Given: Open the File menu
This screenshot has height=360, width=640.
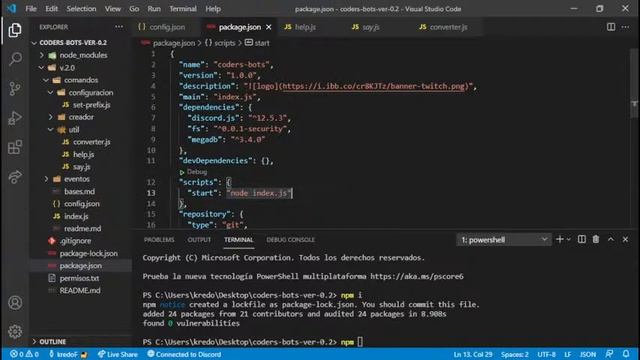Looking at the screenshot, I should [31, 9].
